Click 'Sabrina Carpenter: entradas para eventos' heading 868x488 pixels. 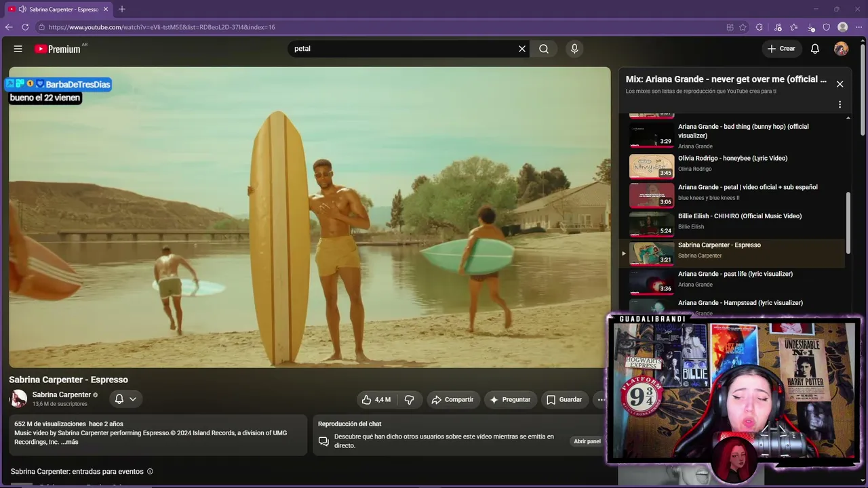77,472
